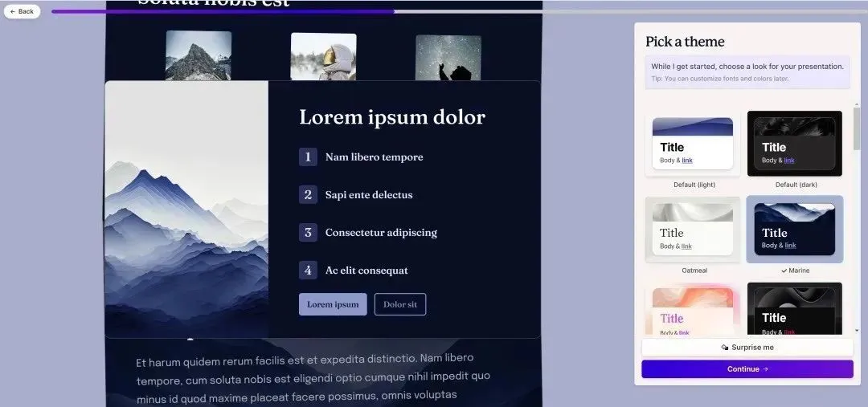Click the top progress bar
Screen dimensions: 868x407
click(x=460, y=11)
